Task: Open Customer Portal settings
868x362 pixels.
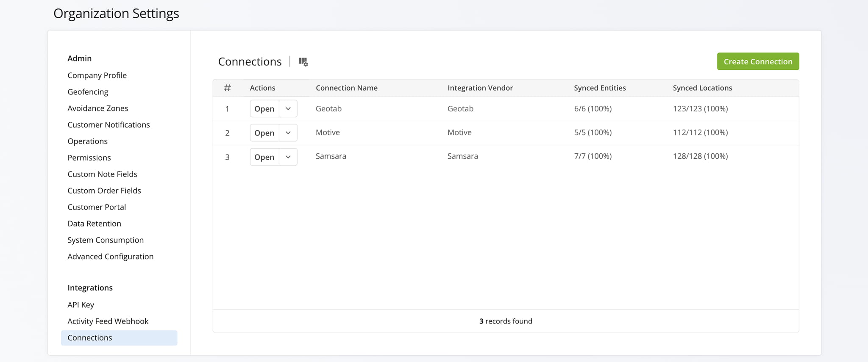Action: (97, 207)
